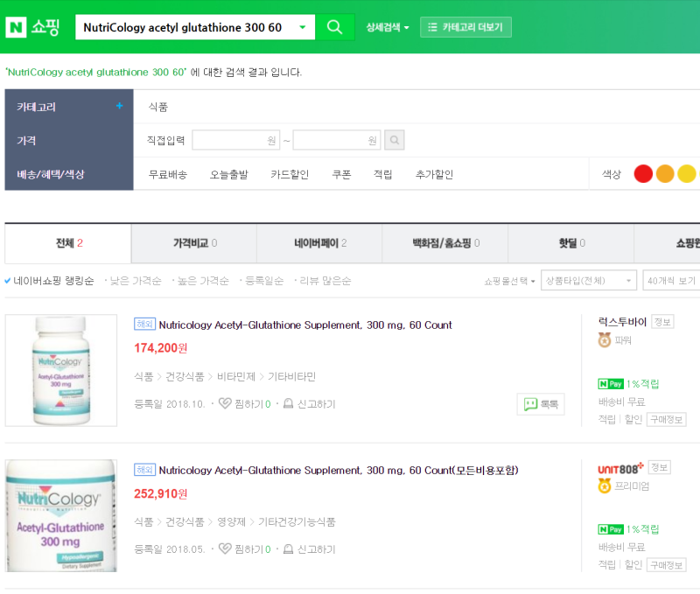700x594 pixels.
Task: Click 찜하기 heart on 252,910원 product
Action: (225, 549)
